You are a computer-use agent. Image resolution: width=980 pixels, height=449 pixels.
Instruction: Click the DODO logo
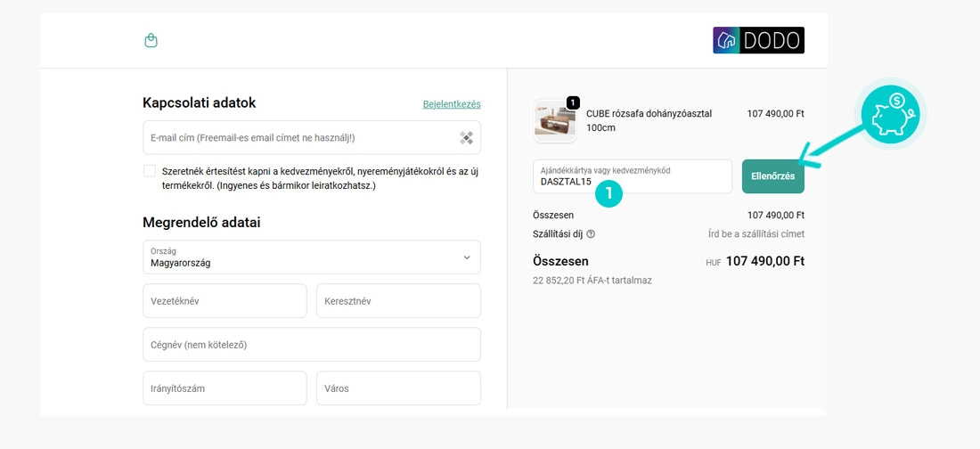coord(758,40)
